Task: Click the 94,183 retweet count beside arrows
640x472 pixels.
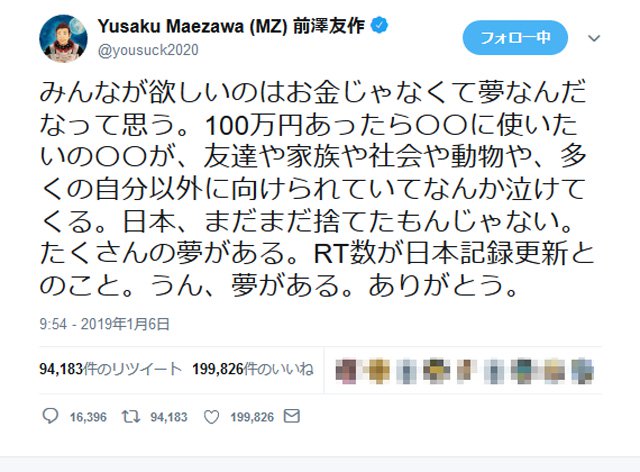Action: [169, 417]
